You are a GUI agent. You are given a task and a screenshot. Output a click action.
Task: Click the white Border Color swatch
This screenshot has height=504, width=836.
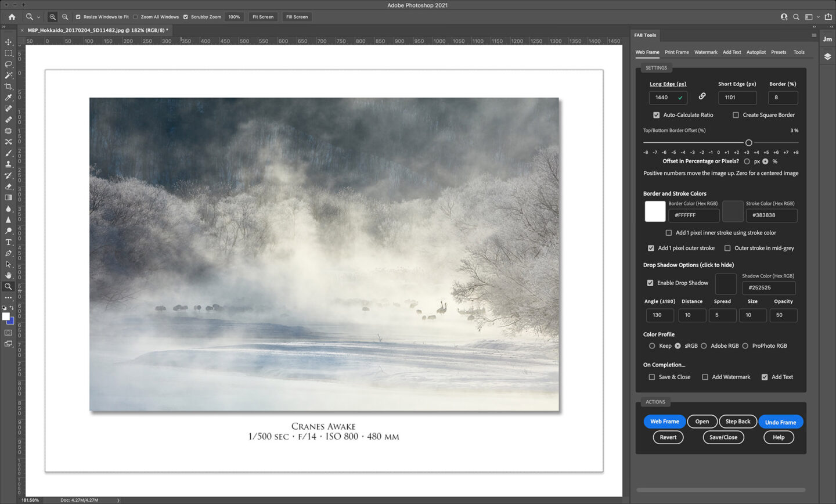pyautogui.click(x=655, y=211)
